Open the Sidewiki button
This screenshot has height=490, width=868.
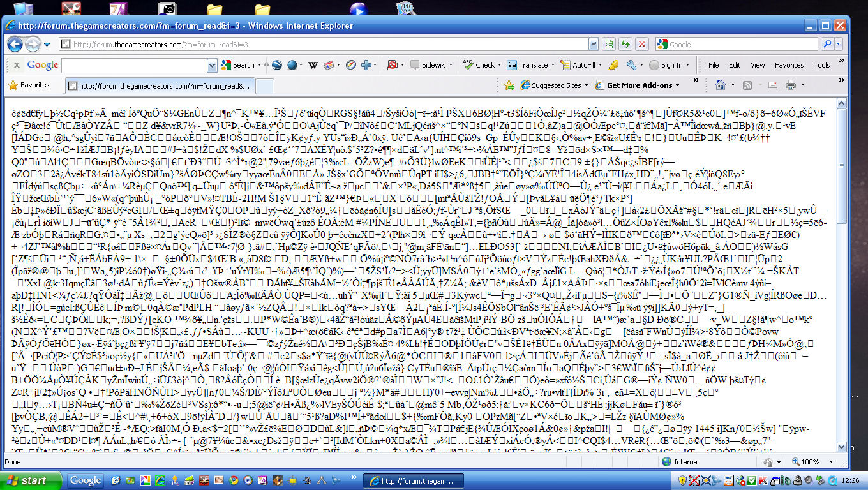click(433, 65)
